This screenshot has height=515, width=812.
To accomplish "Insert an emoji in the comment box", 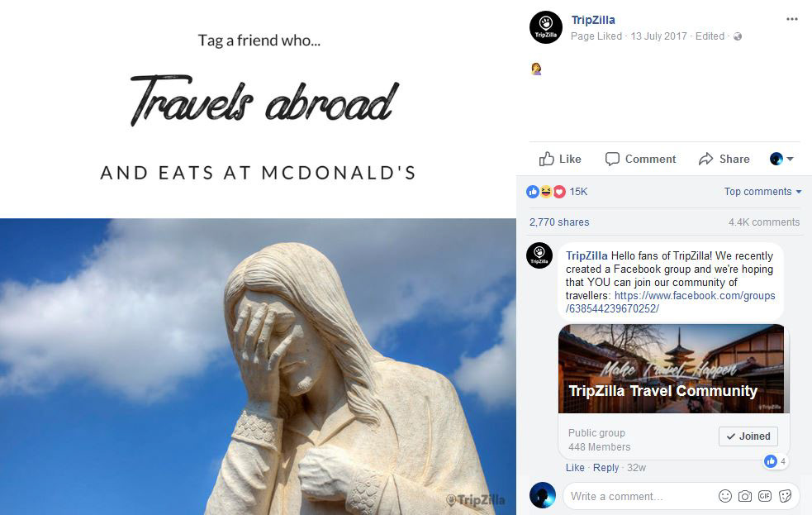I will (x=725, y=496).
